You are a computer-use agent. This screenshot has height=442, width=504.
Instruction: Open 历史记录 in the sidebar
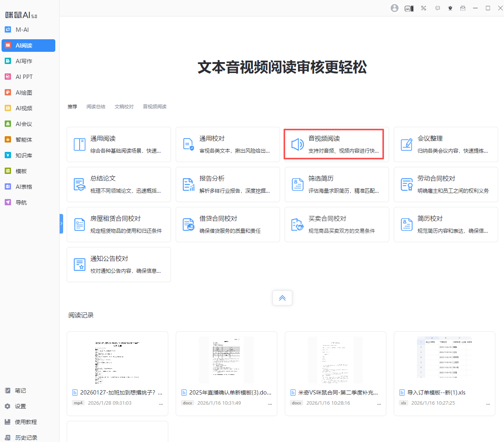point(26,438)
